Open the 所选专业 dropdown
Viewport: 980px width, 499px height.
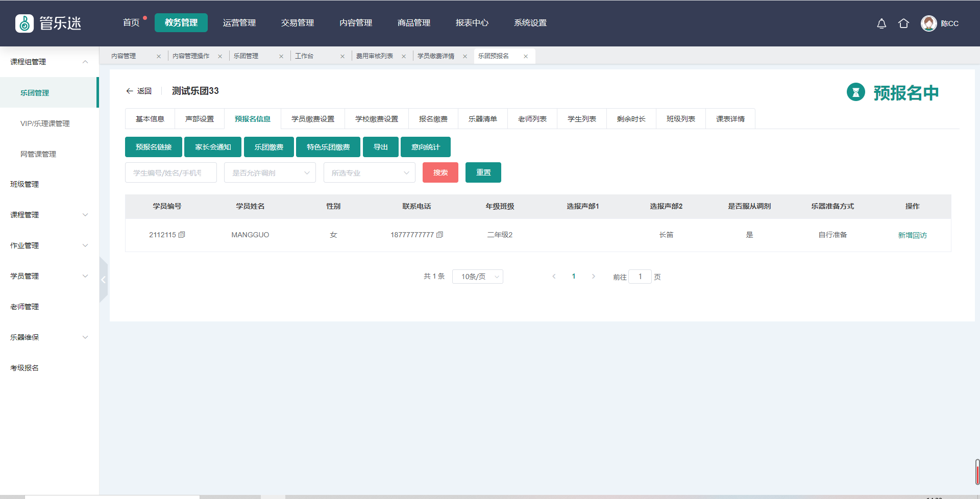coord(369,173)
